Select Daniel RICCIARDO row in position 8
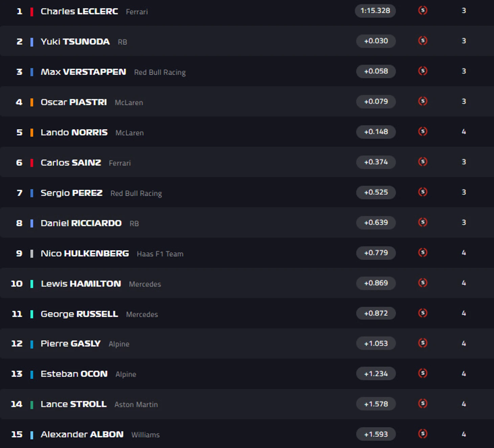494x448 pixels. pos(247,222)
